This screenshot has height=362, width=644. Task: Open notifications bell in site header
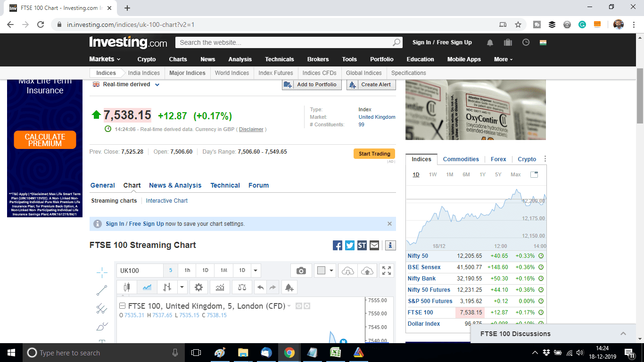(x=490, y=42)
